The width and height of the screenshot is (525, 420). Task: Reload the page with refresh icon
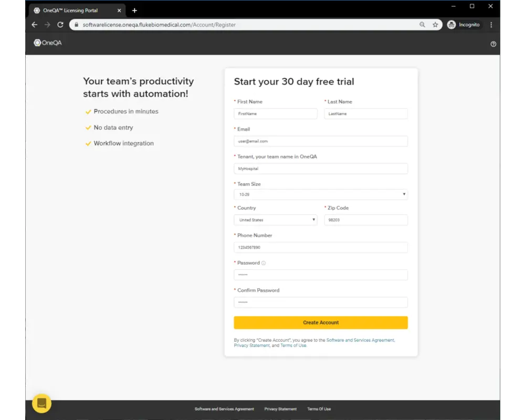tap(60, 25)
